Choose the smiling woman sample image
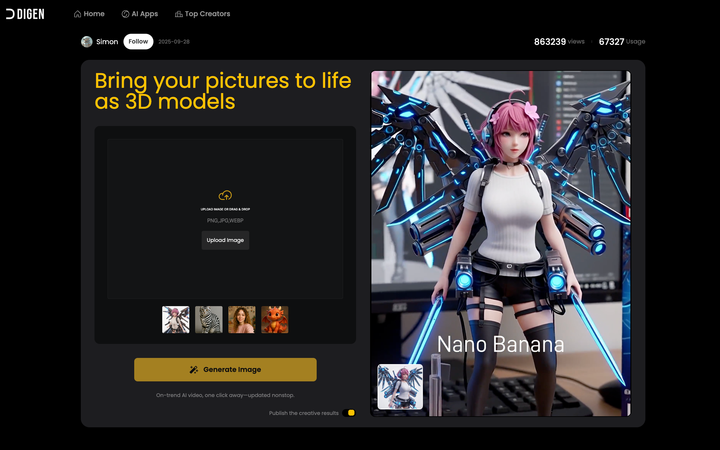The image size is (720, 450). pos(242,319)
